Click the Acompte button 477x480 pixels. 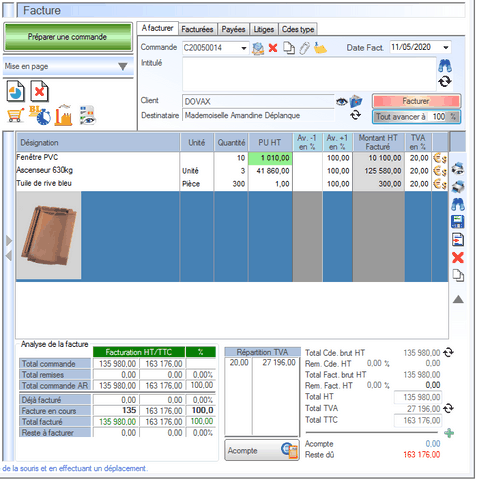pyautogui.click(x=262, y=450)
